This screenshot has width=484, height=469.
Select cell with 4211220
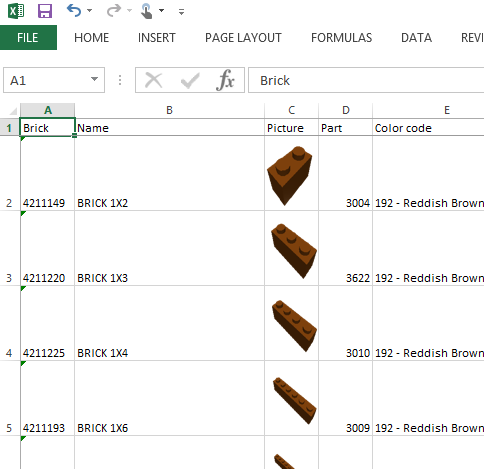tap(48, 248)
